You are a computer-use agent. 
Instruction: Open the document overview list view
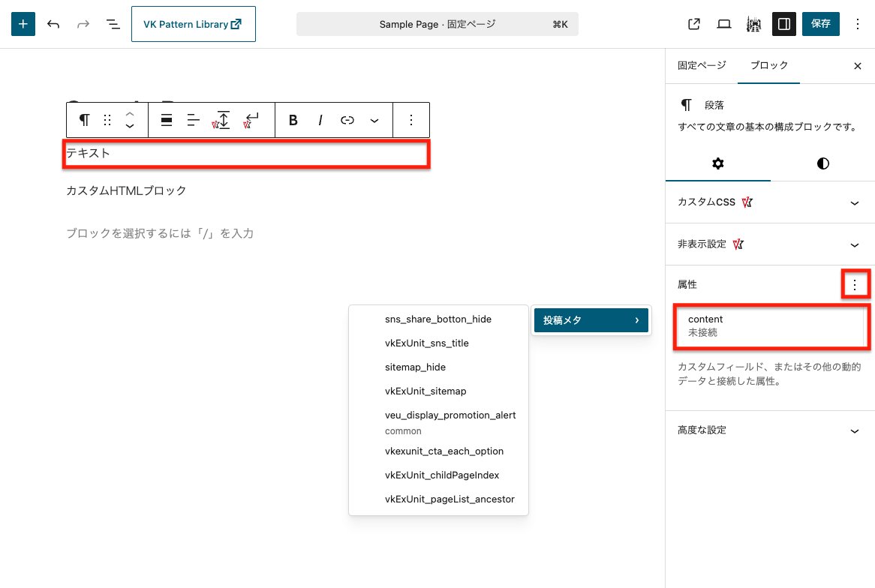(113, 24)
